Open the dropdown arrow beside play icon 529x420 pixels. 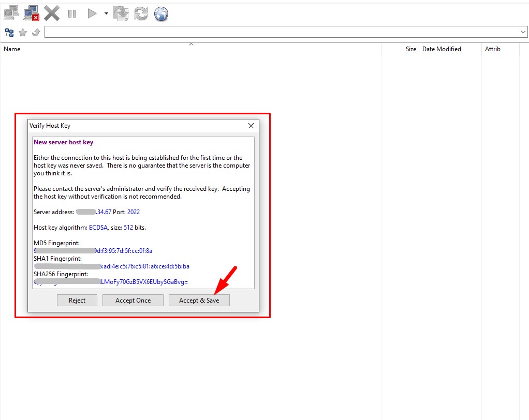106,13
